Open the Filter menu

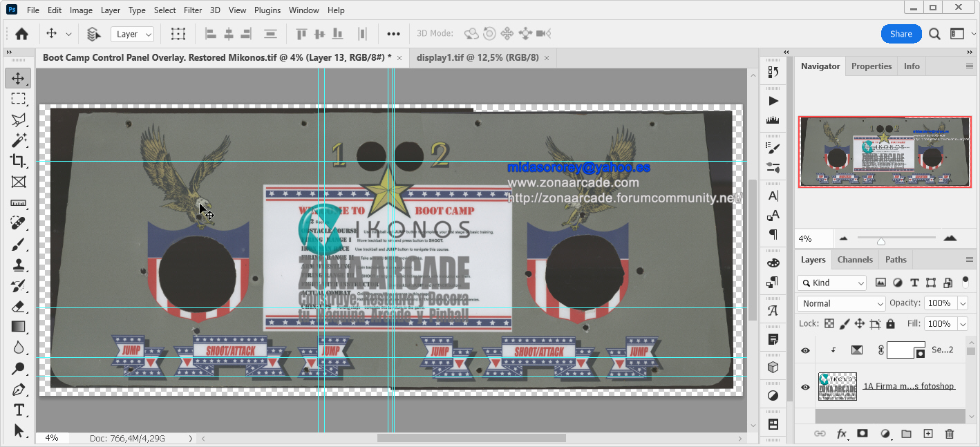click(x=192, y=10)
